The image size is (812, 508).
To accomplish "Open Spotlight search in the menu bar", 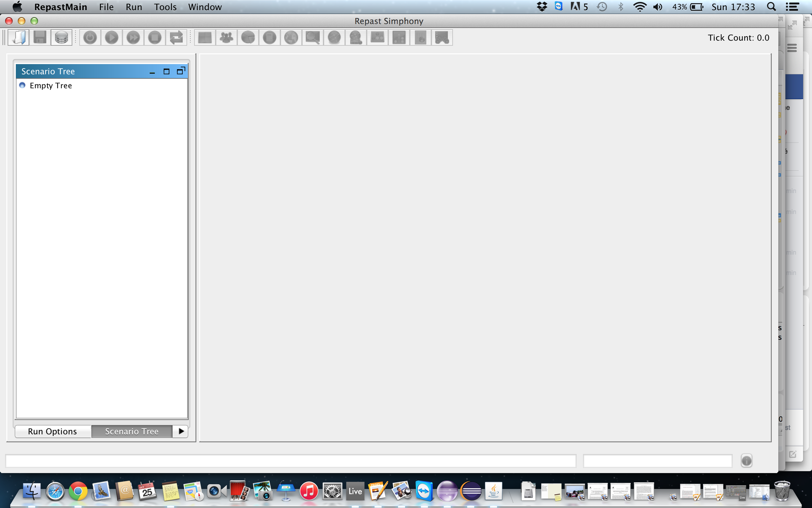I will tap(771, 7).
